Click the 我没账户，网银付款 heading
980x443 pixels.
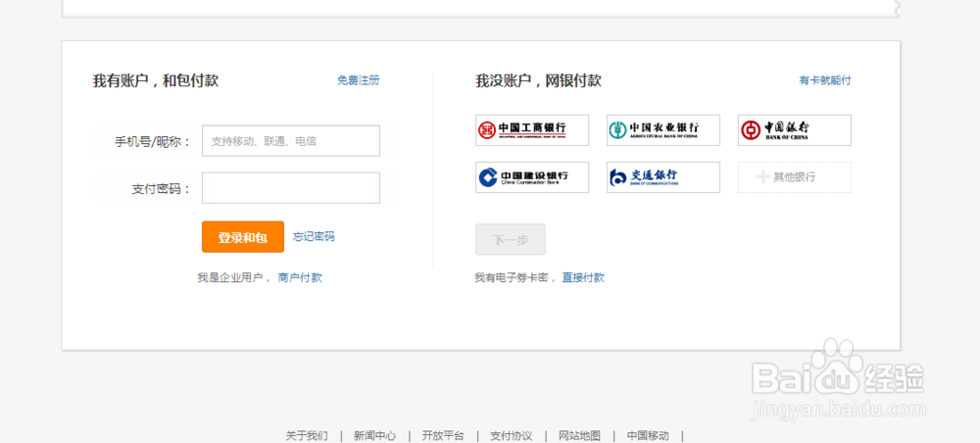pos(538,80)
